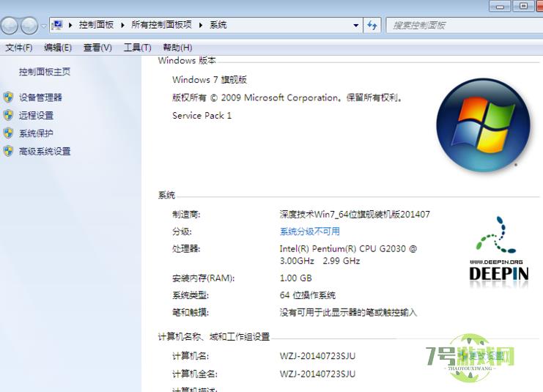Image resolution: width=543 pixels, height=392 pixels.
Task: Click the shield icon beside 远程设置
Action: (8, 115)
